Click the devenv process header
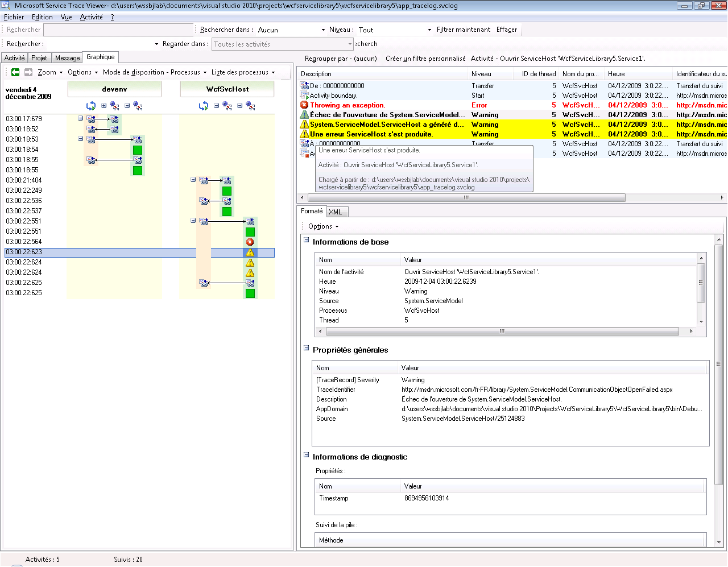The width and height of the screenshot is (728, 567). click(x=114, y=89)
